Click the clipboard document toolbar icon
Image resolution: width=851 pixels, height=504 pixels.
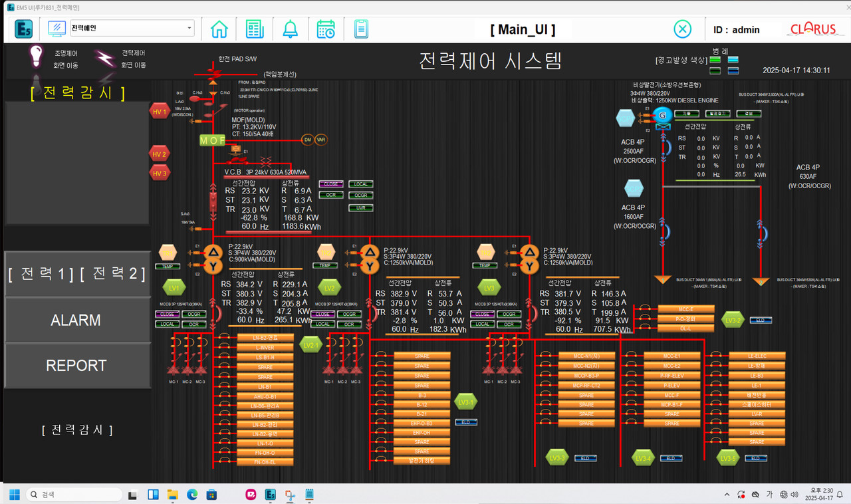pyautogui.click(x=360, y=29)
